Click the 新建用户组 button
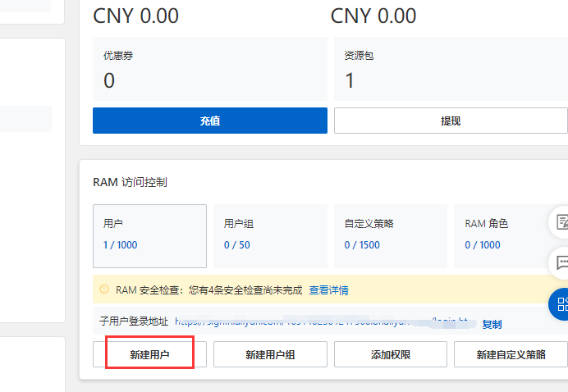568x392 pixels. point(270,354)
